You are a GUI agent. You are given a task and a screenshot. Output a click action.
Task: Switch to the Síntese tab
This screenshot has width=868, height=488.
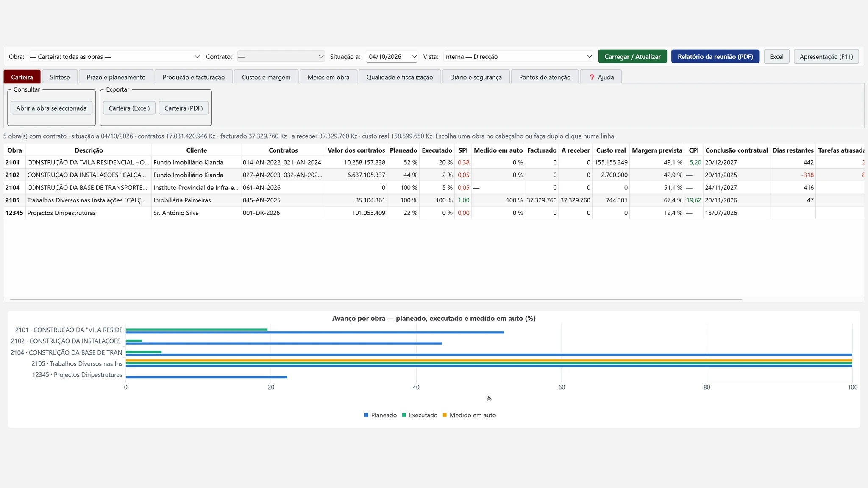pyautogui.click(x=60, y=77)
